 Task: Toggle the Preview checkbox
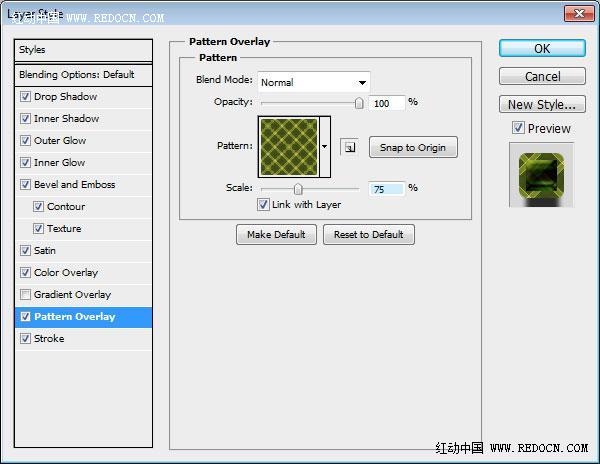point(518,127)
